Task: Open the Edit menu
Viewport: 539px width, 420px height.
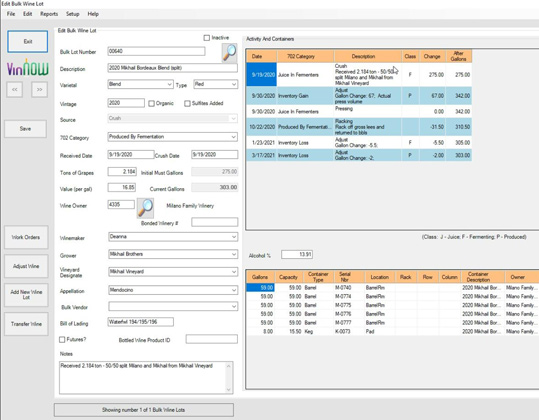Action: (28, 14)
